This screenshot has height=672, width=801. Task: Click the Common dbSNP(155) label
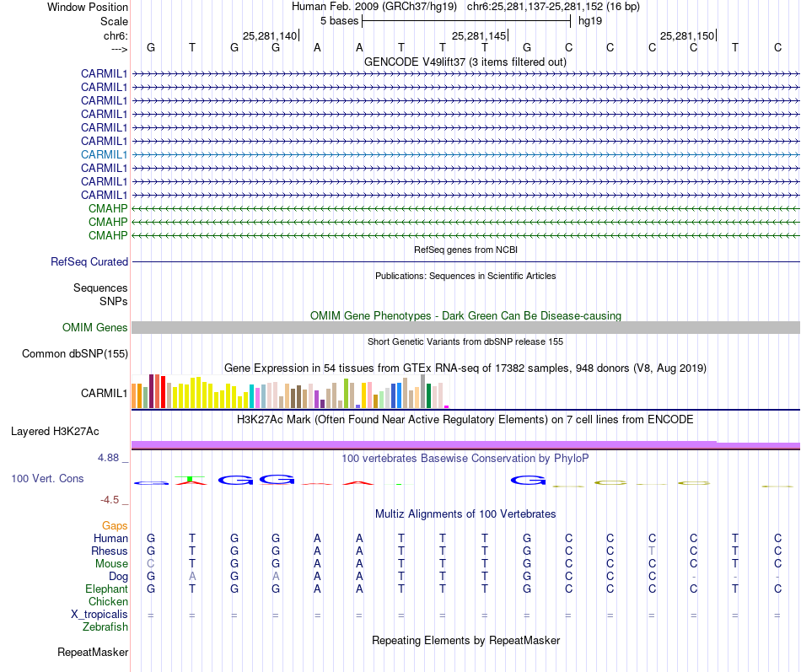click(x=75, y=353)
